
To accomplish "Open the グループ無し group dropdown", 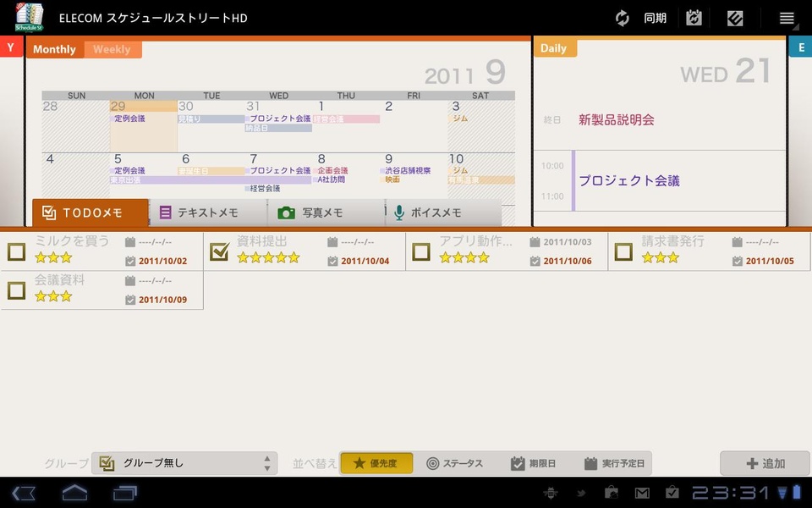I will tap(185, 463).
